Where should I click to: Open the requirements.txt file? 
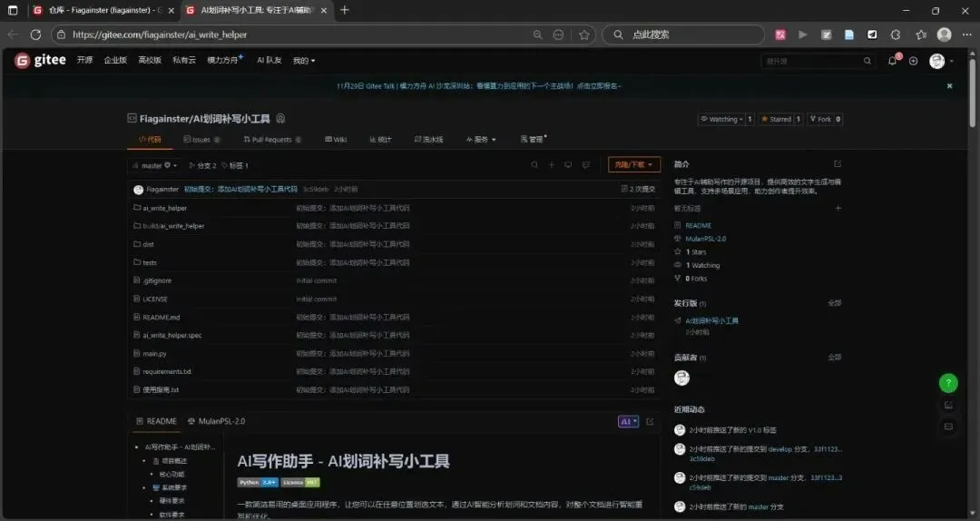pyautogui.click(x=167, y=371)
